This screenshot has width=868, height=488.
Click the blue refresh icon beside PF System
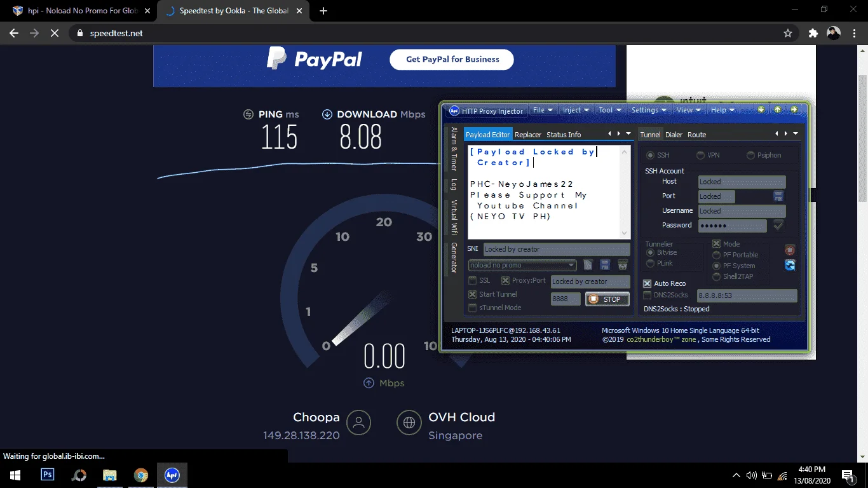[x=790, y=265]
